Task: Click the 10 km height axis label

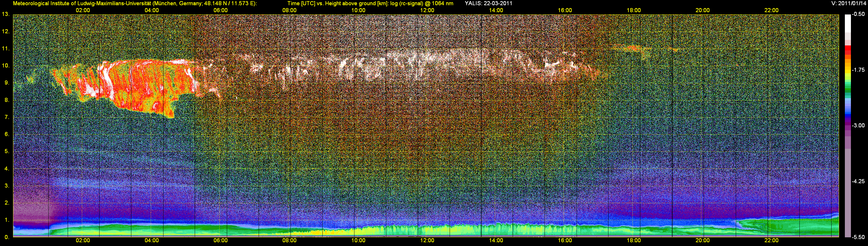Action: [6, 65]
